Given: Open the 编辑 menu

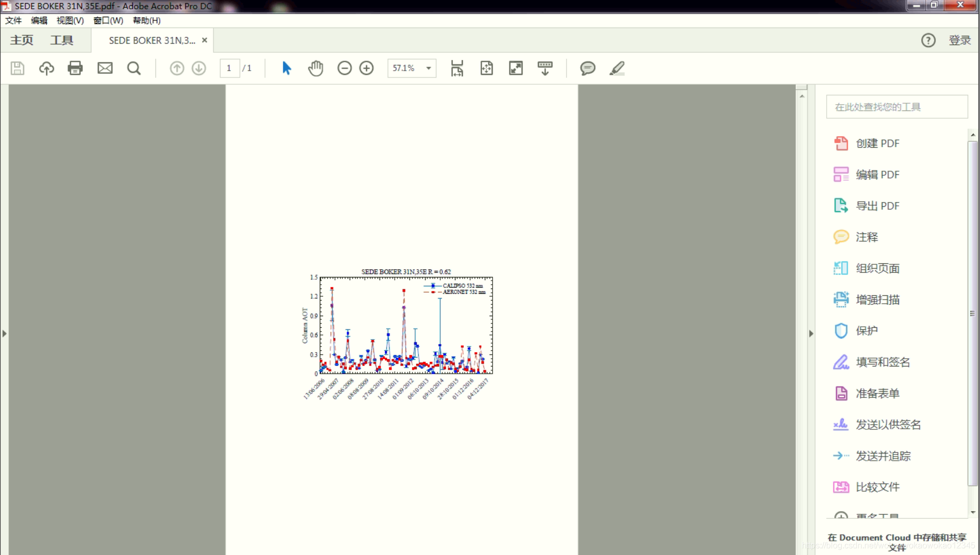Looking at the screenshot, I should click(x=39, y=20).
